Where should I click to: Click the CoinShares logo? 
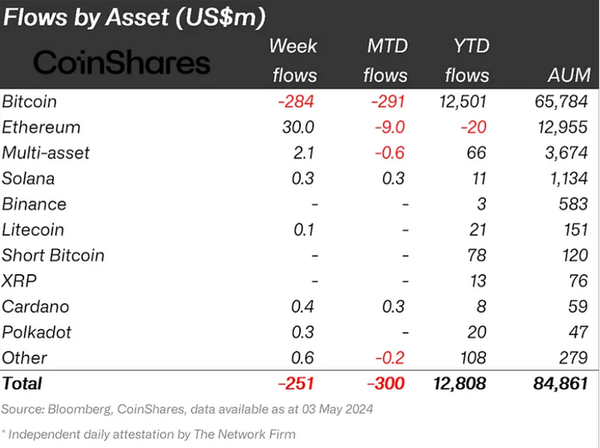point(122,62)
